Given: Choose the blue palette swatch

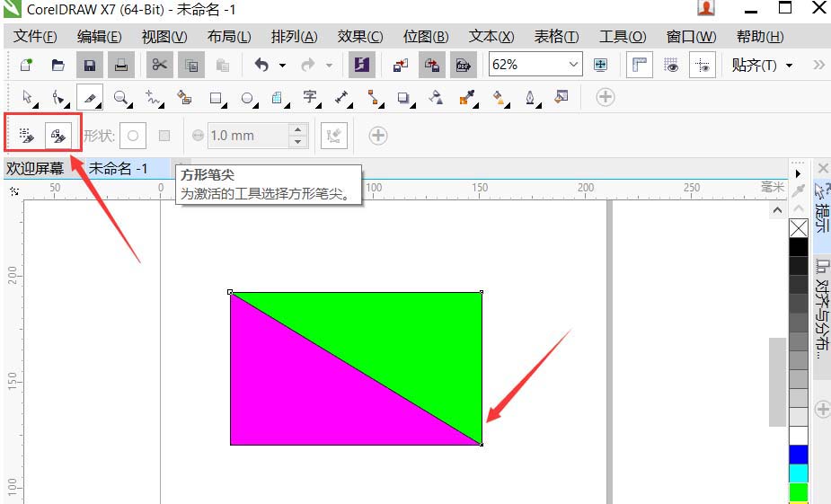Looking at the screenshot, I should click(x=799, y=455).
